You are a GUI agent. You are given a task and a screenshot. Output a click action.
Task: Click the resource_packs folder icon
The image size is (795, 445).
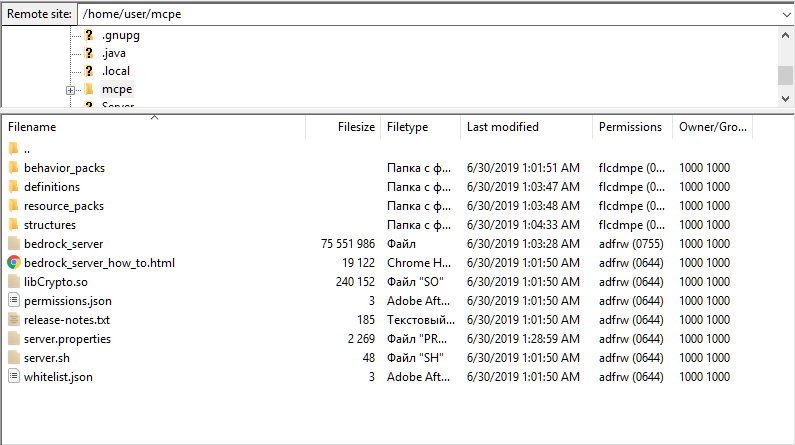pos(14,206)
